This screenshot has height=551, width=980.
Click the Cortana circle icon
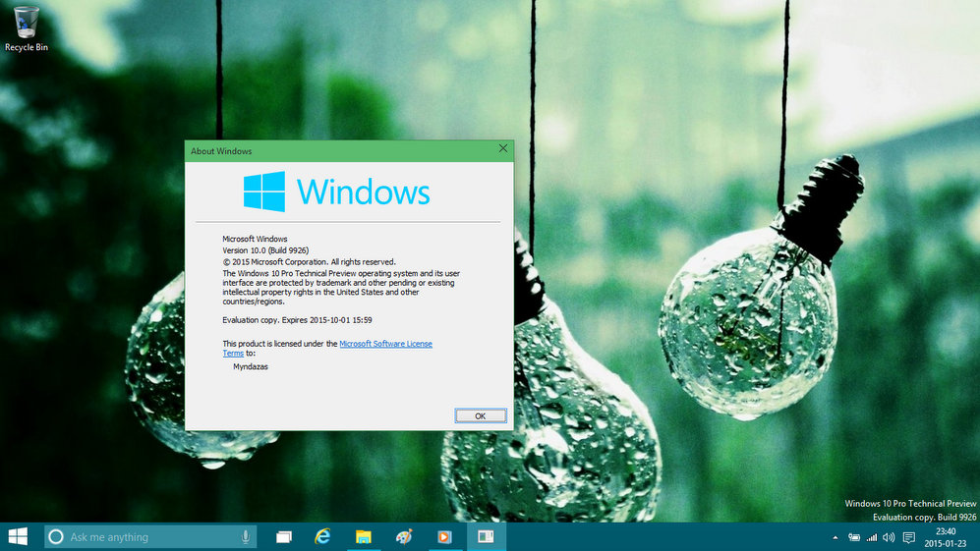click(56, 537)
